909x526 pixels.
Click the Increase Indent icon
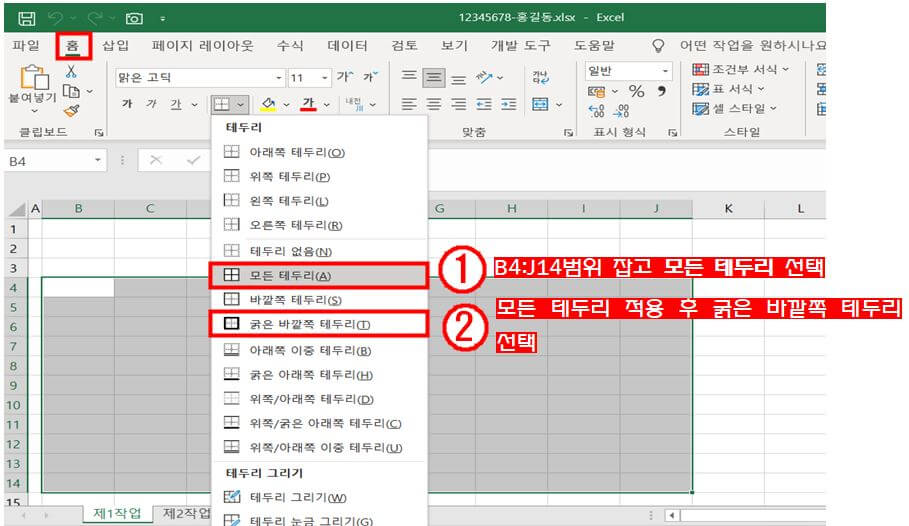pos(508,104)
